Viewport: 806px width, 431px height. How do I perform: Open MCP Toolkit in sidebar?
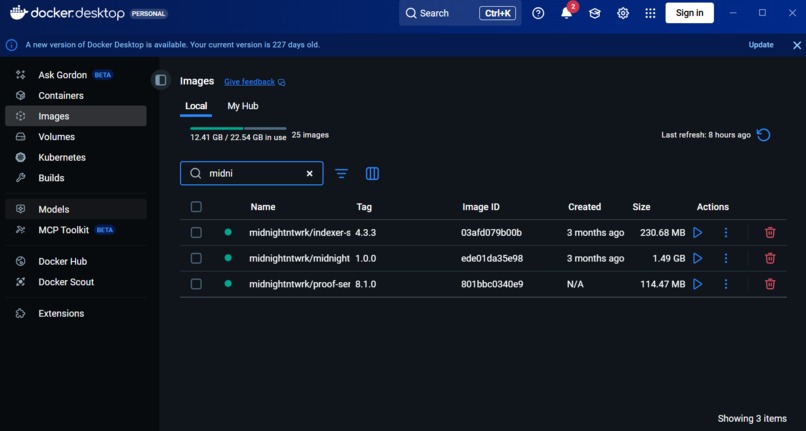[76, 230]
